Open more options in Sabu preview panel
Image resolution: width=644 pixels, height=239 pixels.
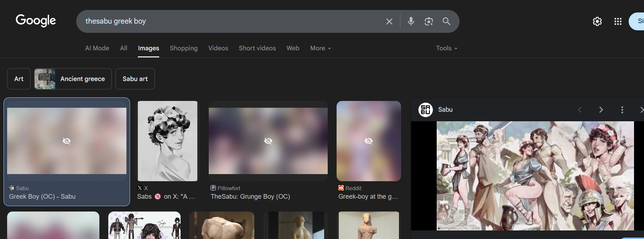[622, 110]
